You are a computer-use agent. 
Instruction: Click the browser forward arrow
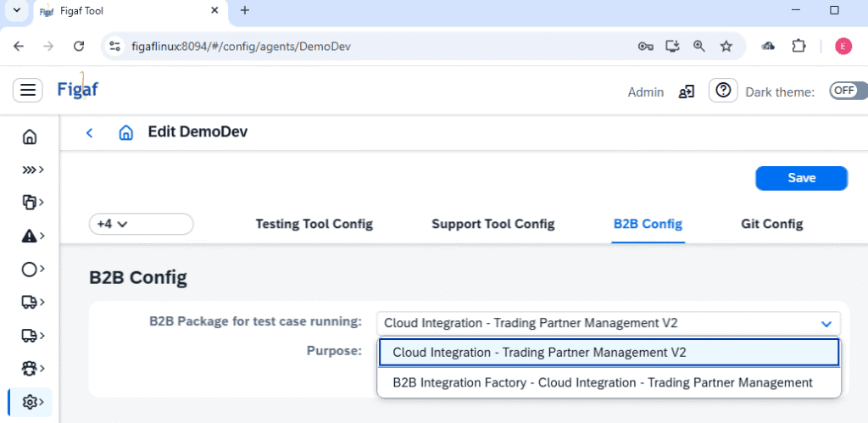(x=48, y=47)
